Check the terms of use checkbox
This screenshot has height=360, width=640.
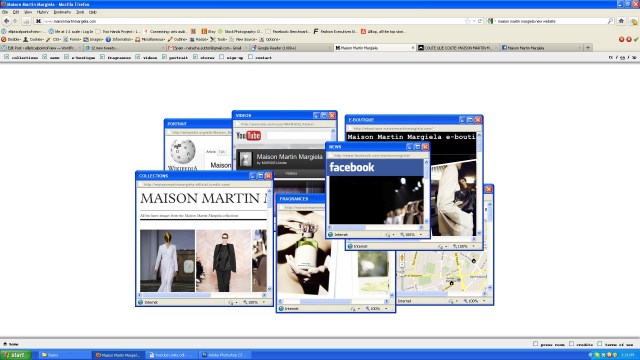[x=600, y=344]
